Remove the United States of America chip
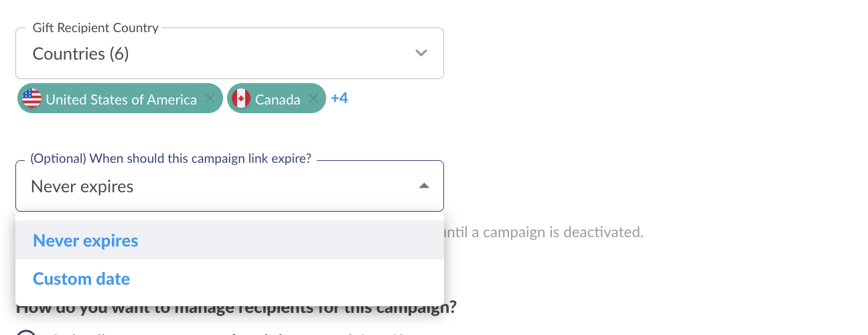 [x=210, y=99]
